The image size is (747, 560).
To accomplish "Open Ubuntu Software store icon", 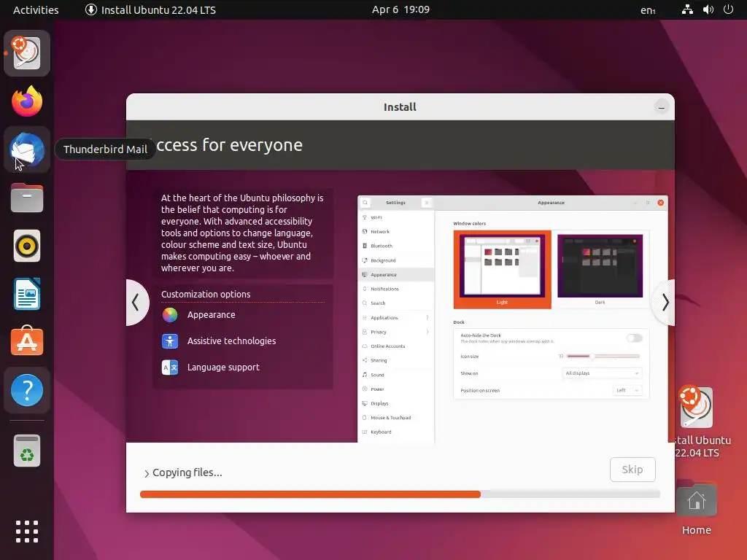I will click(x=27, y=341).
